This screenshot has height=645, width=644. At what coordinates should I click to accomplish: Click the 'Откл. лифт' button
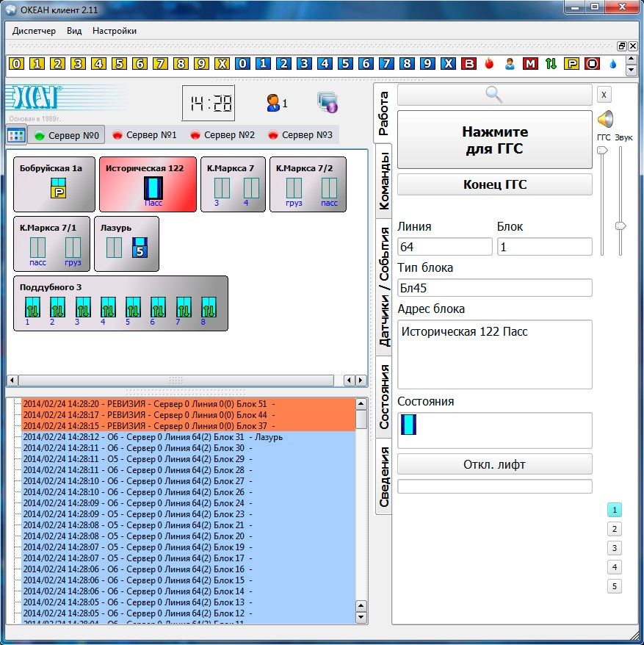494,464
